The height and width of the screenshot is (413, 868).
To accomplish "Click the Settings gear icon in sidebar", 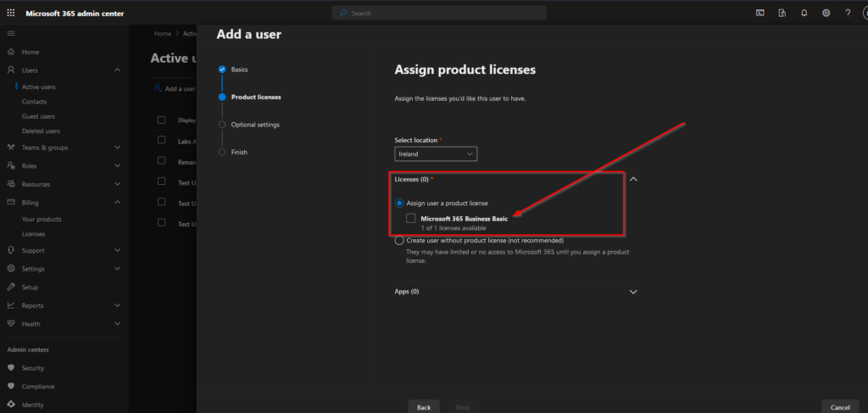I will click(11, 269).
